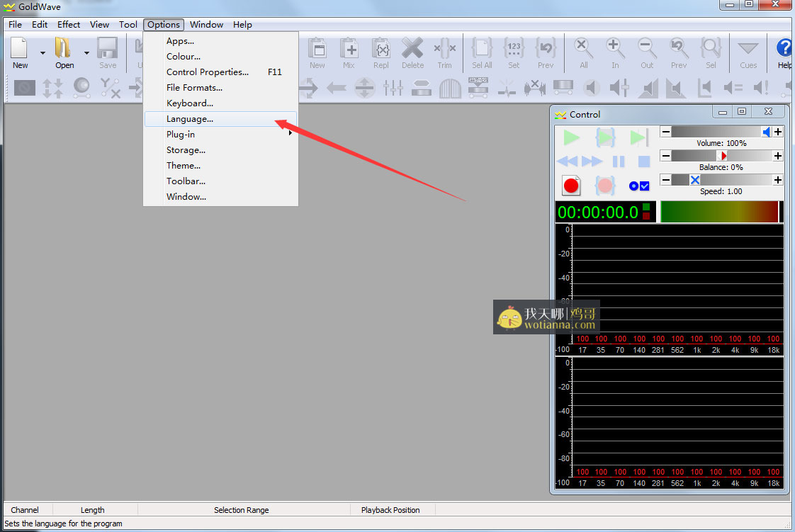This screenshot has width=795, height=532.
Task: Open the View menu
Action: coord(99,24)
